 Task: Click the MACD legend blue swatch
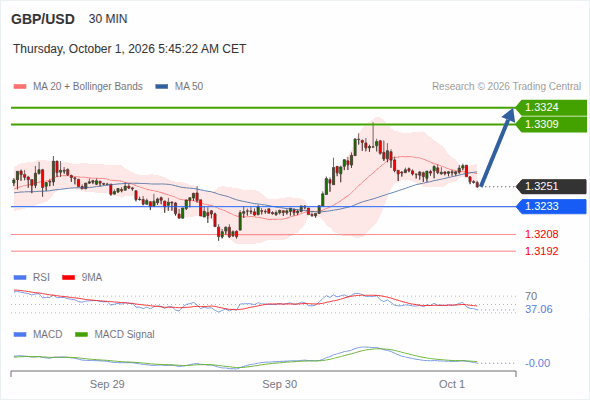pyautogui.click(x=20, y=335)
